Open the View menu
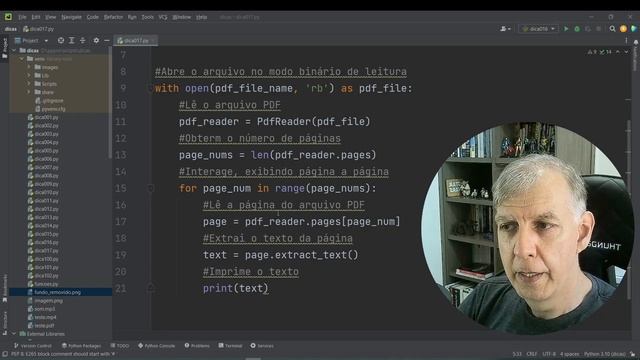This screenshot has width=640, height=360. (x=51, y=17)
